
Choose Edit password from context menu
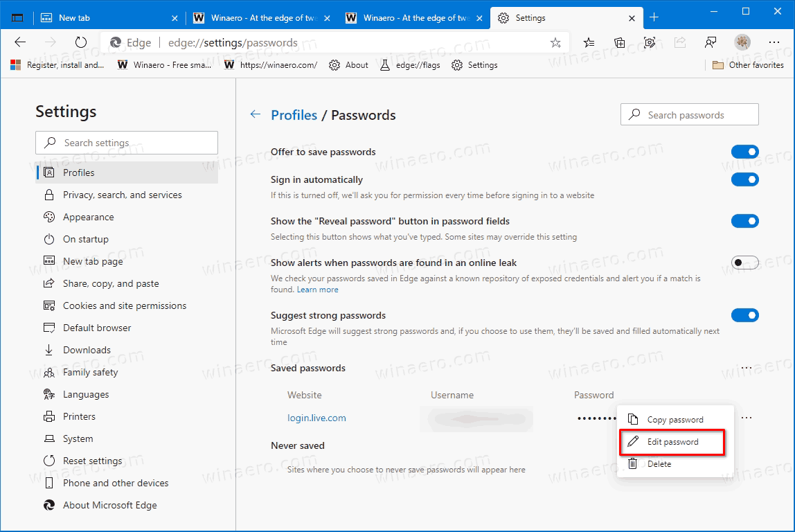672,442
